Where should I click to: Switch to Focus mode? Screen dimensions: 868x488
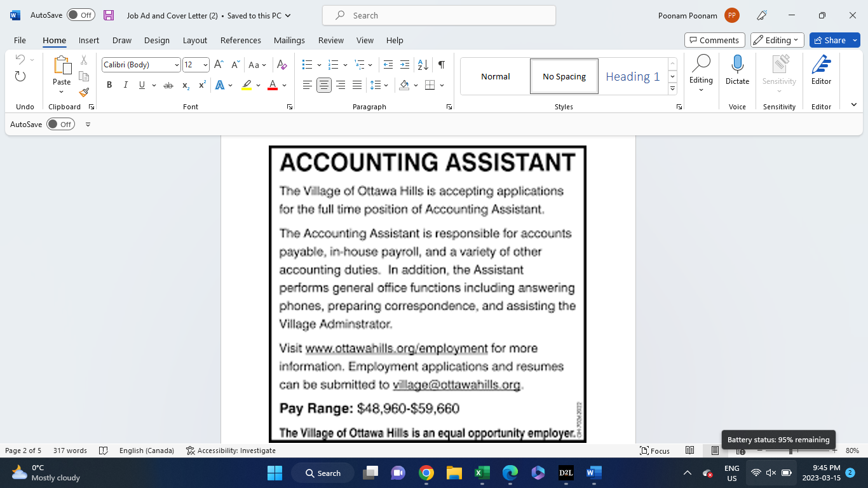(655, 451)
